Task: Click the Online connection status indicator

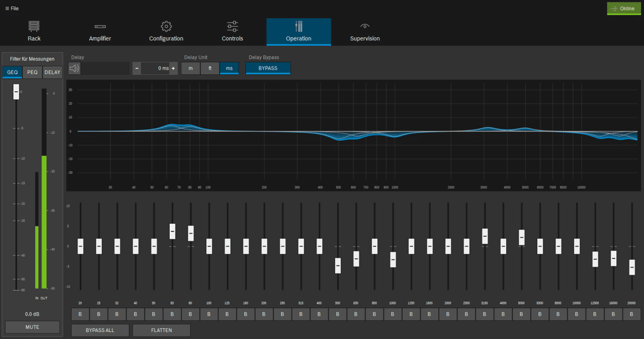Action: 623,9
